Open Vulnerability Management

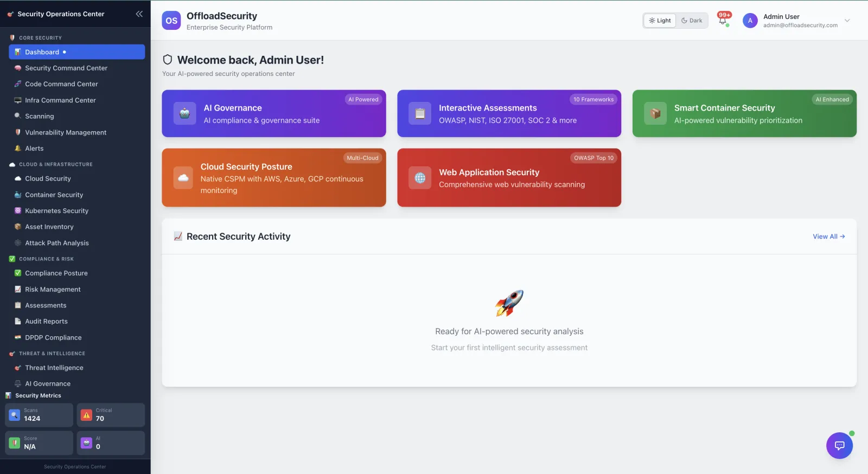click(77, 132)
